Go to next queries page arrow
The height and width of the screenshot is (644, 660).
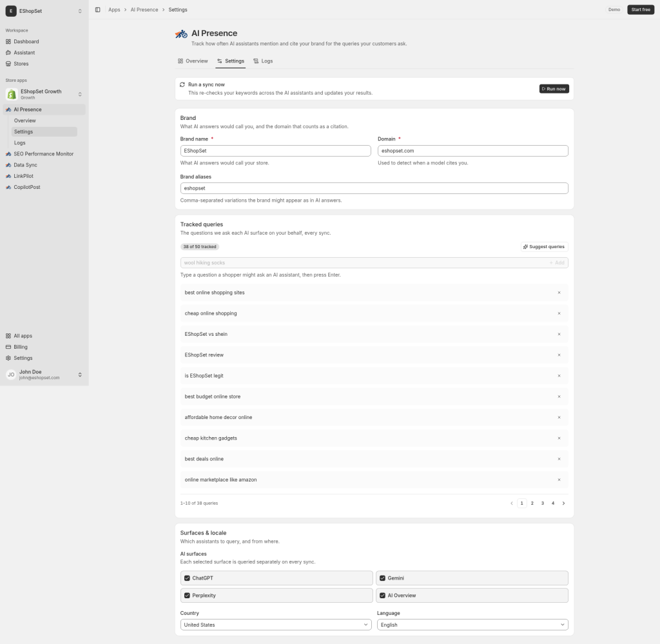click(x=563, y=503)
